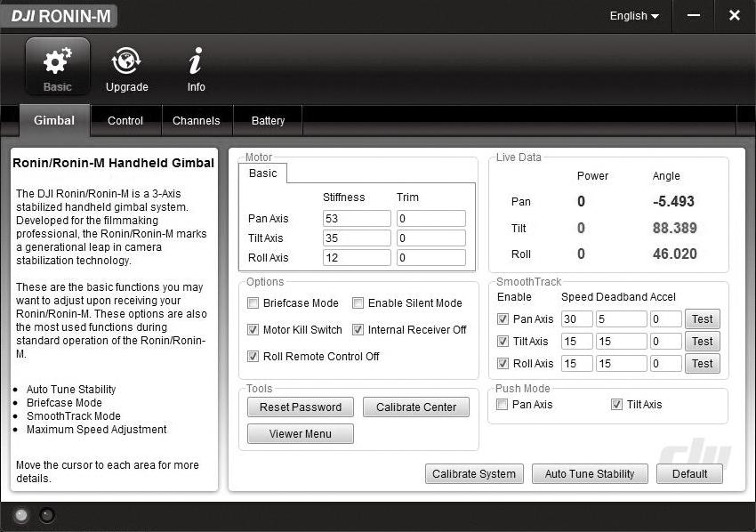Toggle SmoothTrack Pan Axis enable checkbox

(x=503, y=318)
